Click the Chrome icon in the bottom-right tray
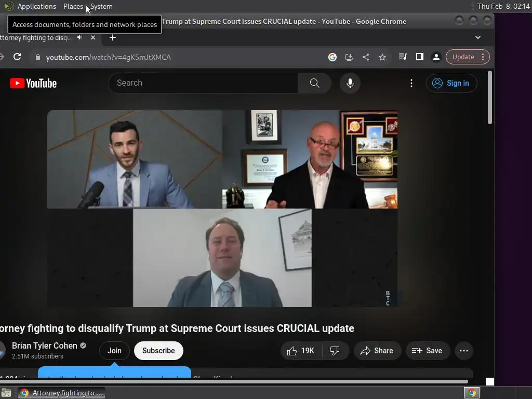Viewport: 532px width, 399px height. [472, 393]
